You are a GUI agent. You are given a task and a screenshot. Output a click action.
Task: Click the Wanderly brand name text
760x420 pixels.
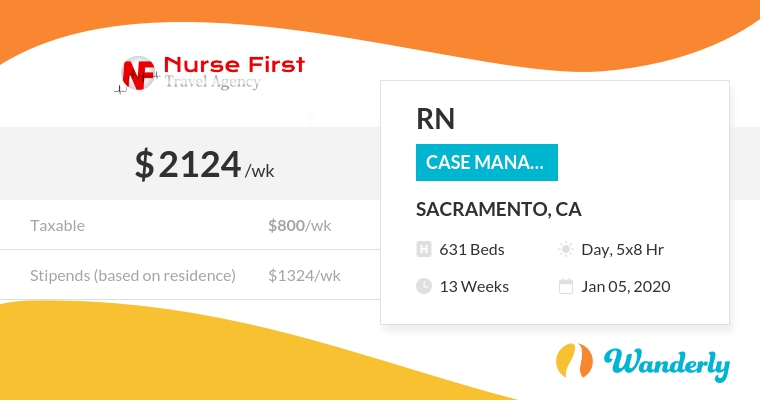(666, 363)
